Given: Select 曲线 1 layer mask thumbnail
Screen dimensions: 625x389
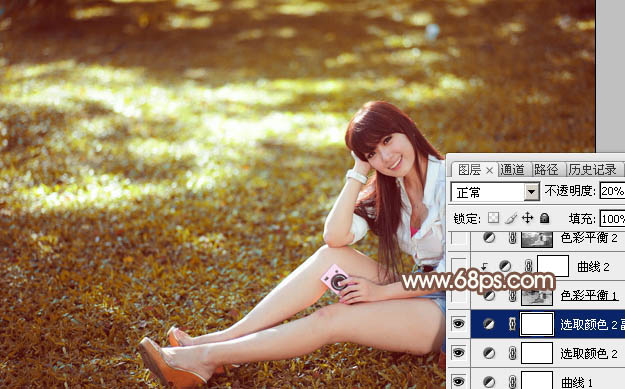Looking at the screenshot, I should 537,380.
